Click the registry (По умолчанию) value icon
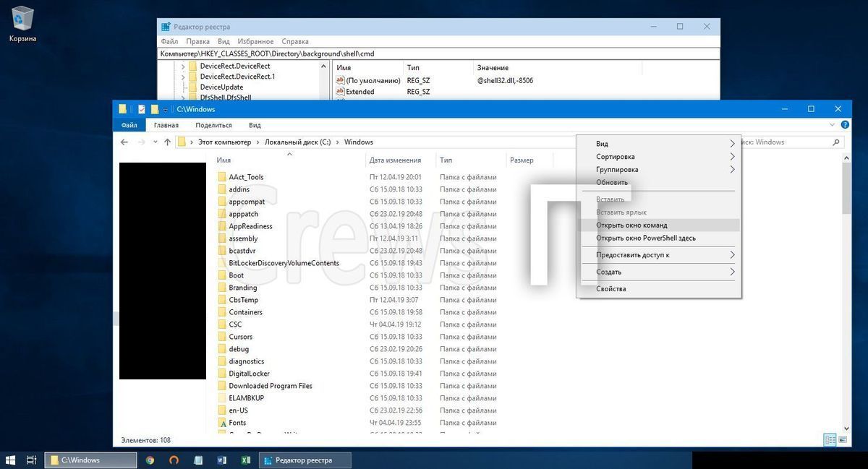This screenshot has height=469, width=868. (340, 80)
